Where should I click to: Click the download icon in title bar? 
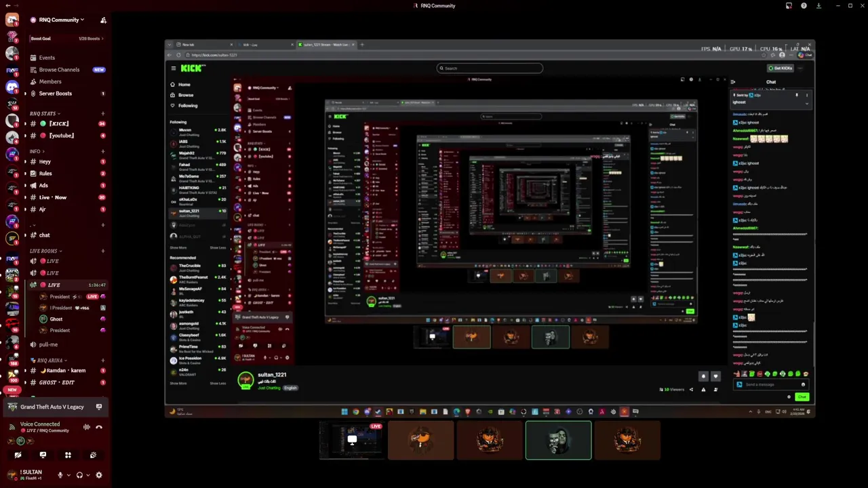point(818,5)
